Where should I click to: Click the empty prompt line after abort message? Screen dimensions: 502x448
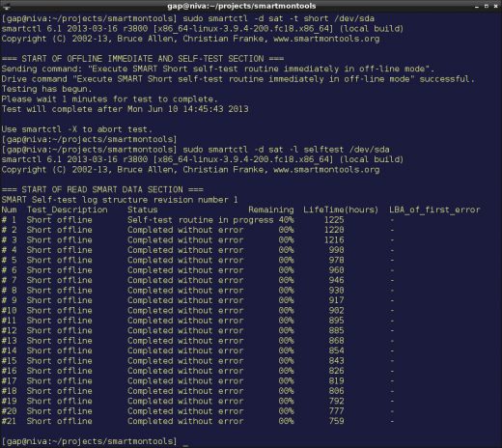coord(89,139)
